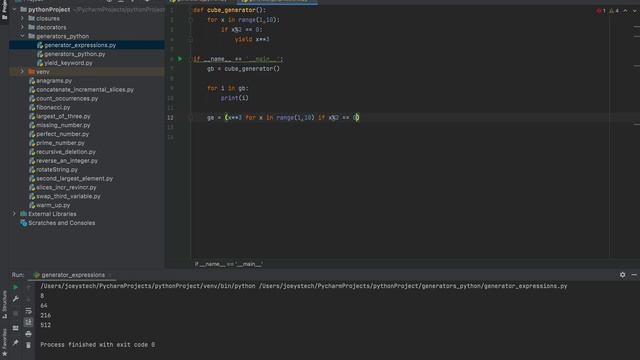Go to previous highlighted error arrow

(625, 11)
